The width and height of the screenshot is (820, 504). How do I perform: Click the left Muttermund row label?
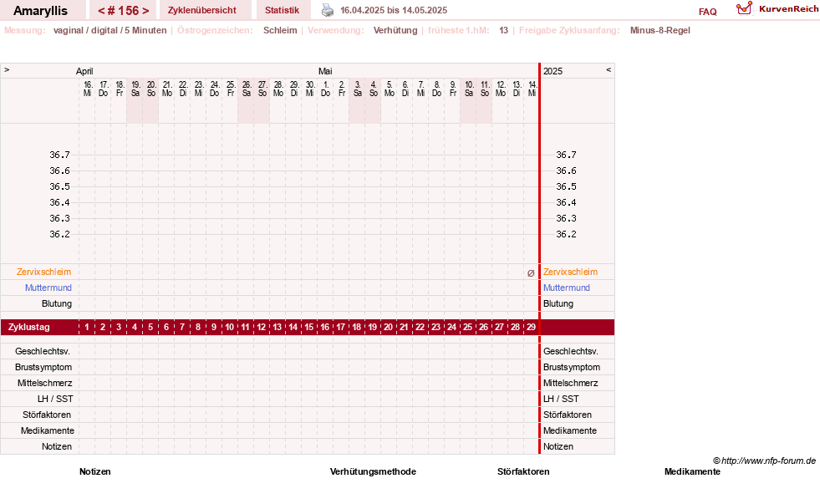click(48, 288)
